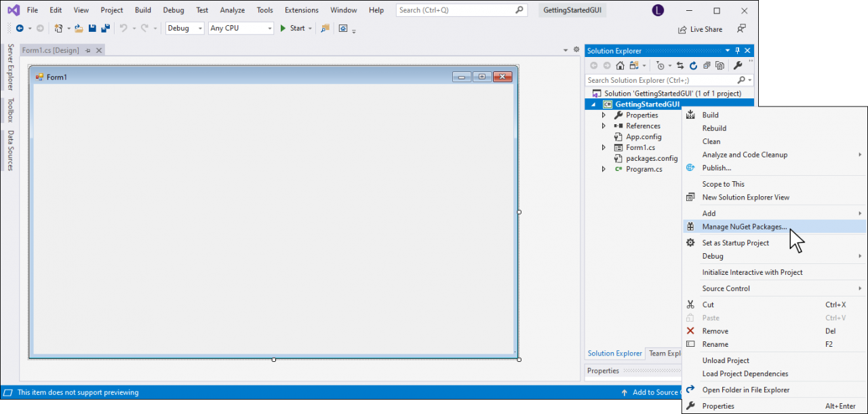Expand the Program.cs node
Screen dimensions: 868x414
(604, 170)
